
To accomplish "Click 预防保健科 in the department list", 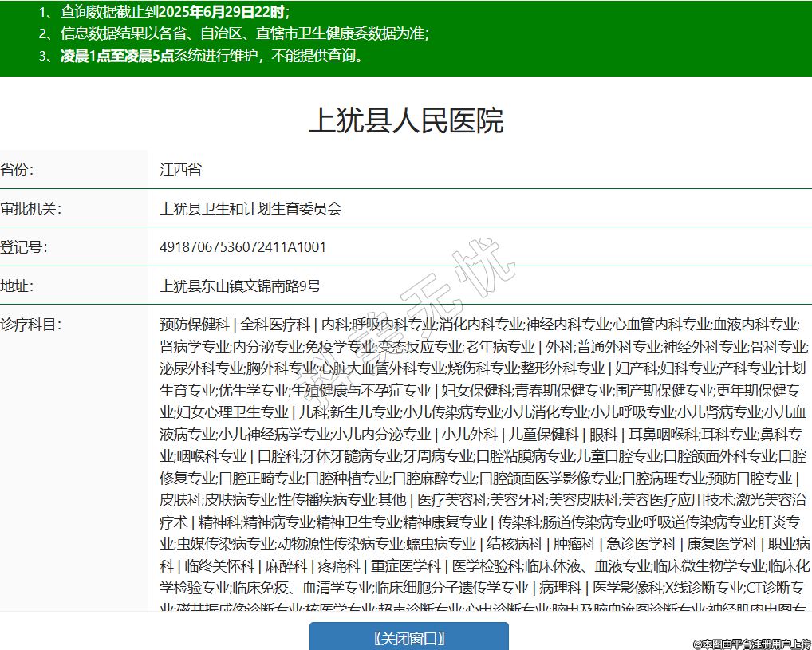I will pos(194,325).
